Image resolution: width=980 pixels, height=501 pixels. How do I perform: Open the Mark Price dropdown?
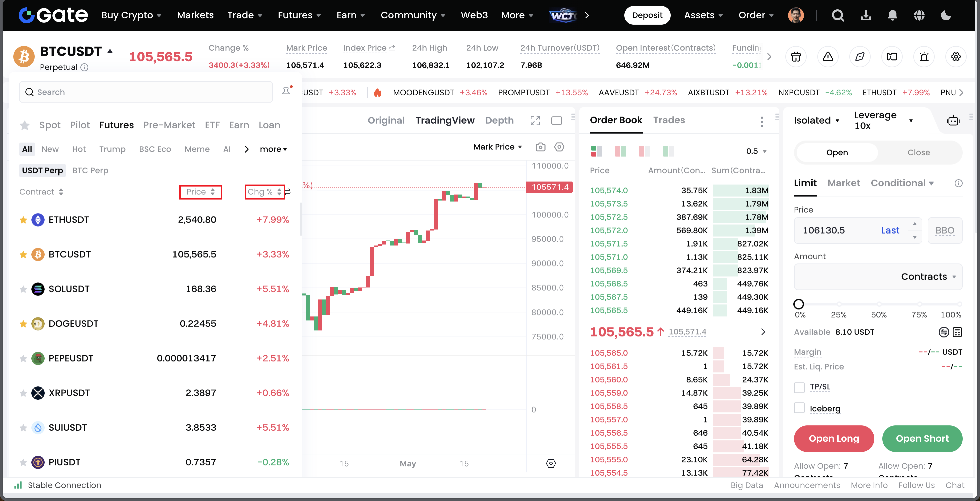497,147
